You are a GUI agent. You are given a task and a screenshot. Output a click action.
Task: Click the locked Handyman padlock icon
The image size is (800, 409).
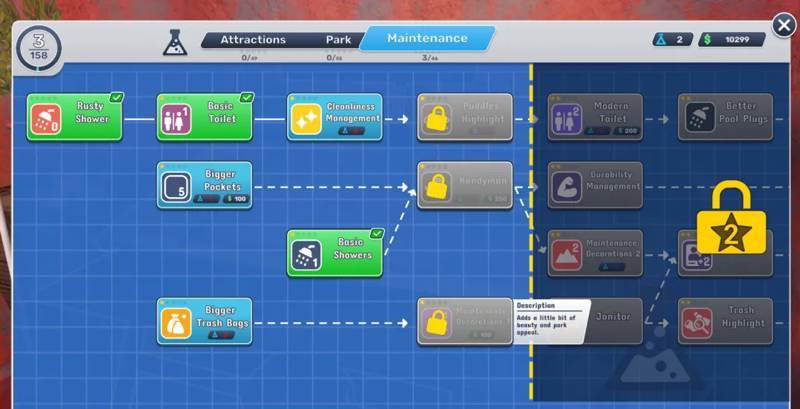[436, 187]
